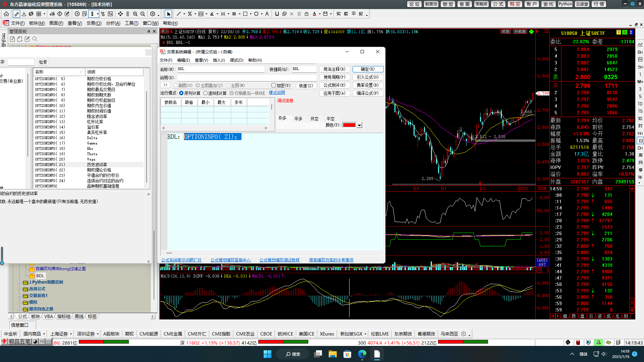Expand the 交易系统1 tree folder

pos(19,296)
